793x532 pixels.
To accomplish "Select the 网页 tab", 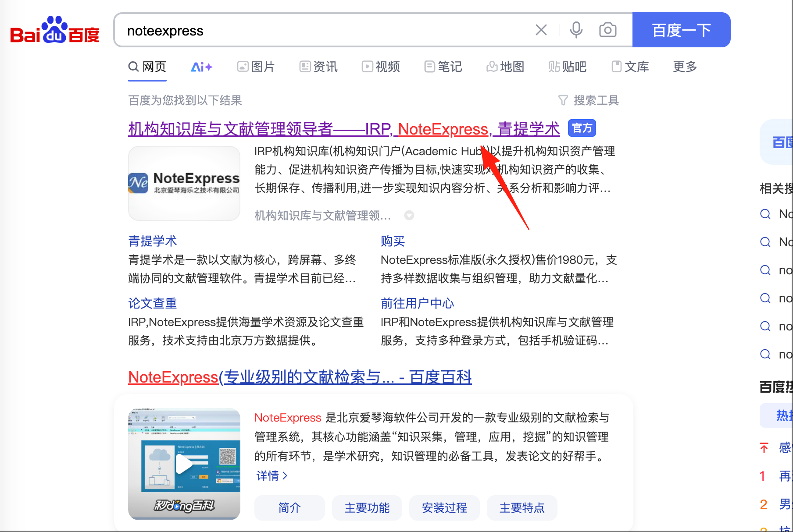I will tap(147, 67).
